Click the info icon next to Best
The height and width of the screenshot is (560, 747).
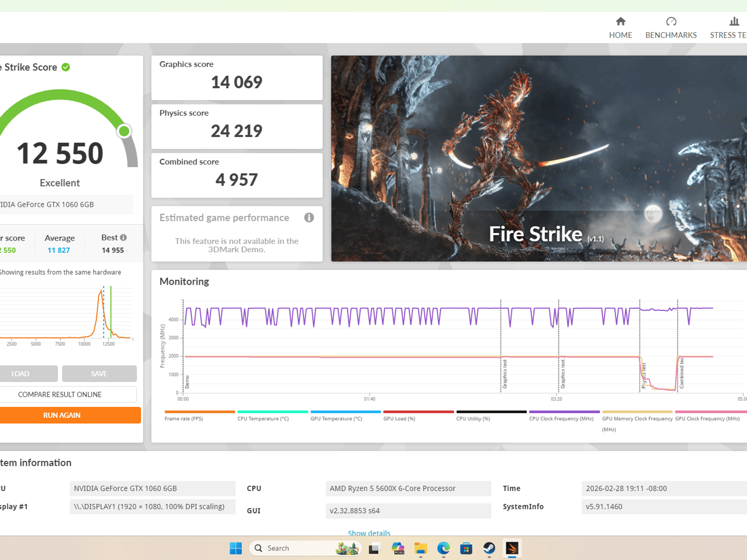[x=123, y=237]
